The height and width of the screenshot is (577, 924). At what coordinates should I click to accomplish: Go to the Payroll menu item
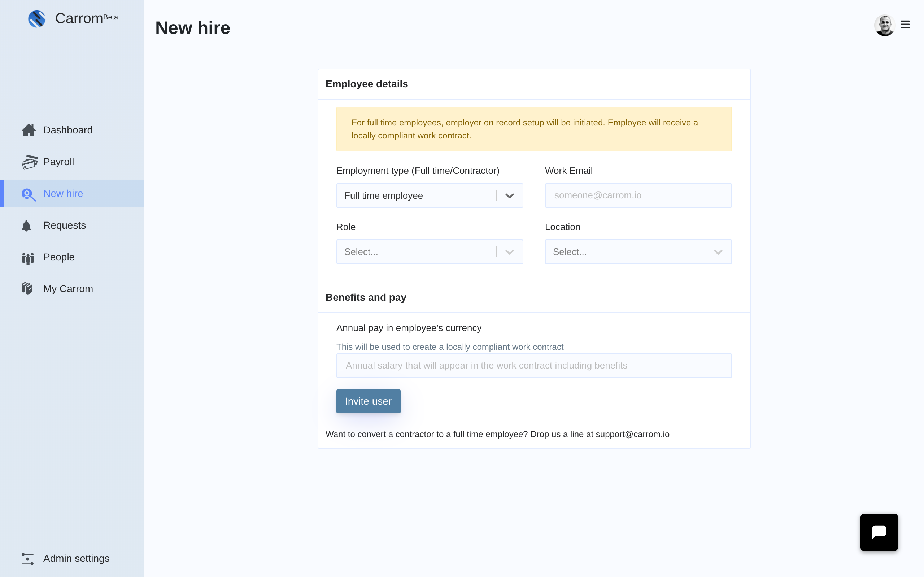pyautogui.click(x=58, y=162)
